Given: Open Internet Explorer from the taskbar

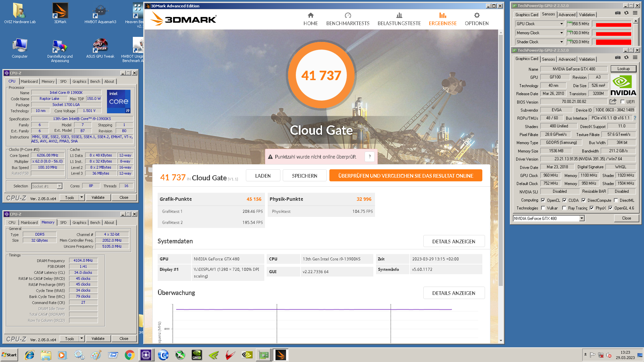Looking at the screenshot, I should coord(29,355).
